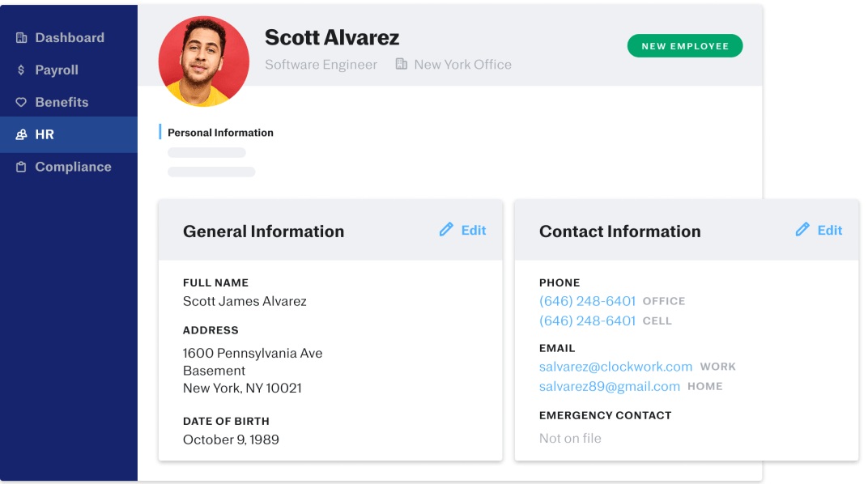Edit the General Information card

pos(473,231)
